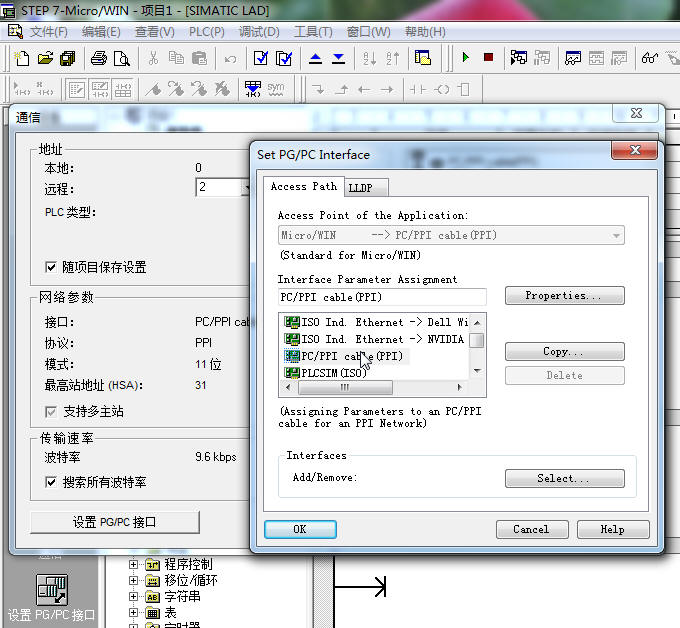Click the Help button
The height and width of the screenshot is (628, 680).
[x=613, y=530]
